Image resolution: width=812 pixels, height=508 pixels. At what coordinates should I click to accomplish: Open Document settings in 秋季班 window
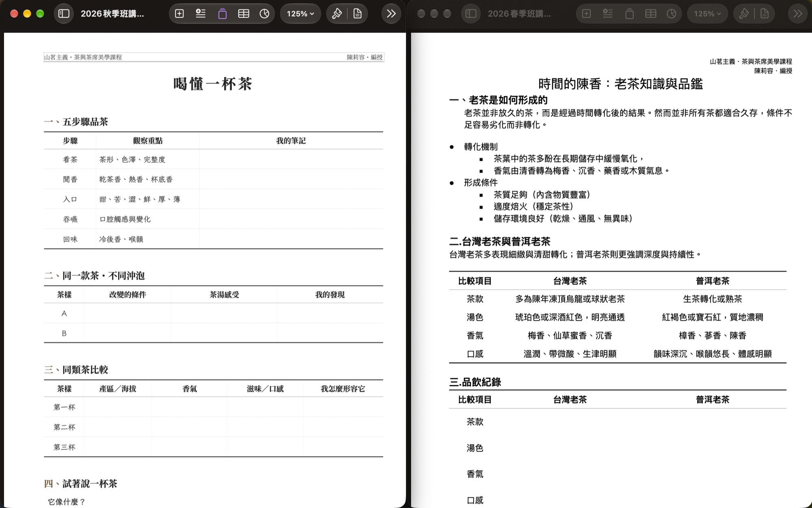(358, 14)
